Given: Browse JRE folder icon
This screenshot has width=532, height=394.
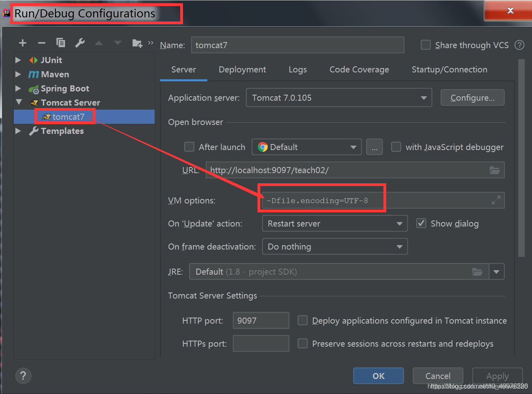Looking at the screenshot, I should pos(478,272).
